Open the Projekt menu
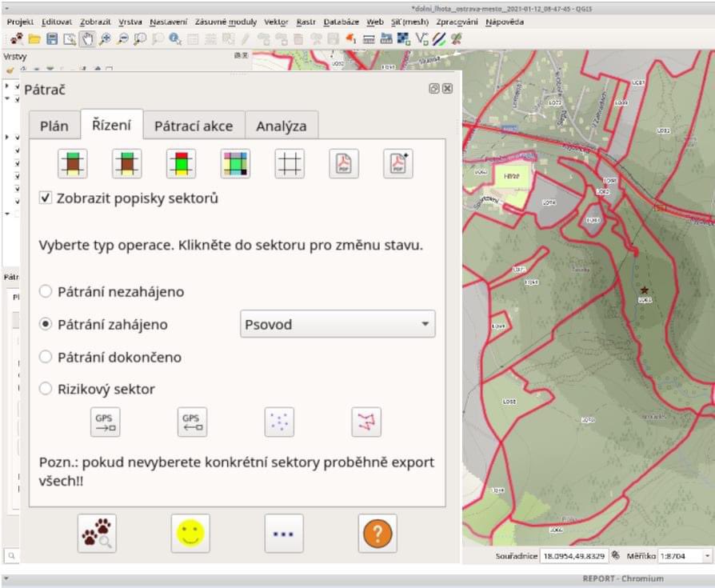 tap(20, 22)
